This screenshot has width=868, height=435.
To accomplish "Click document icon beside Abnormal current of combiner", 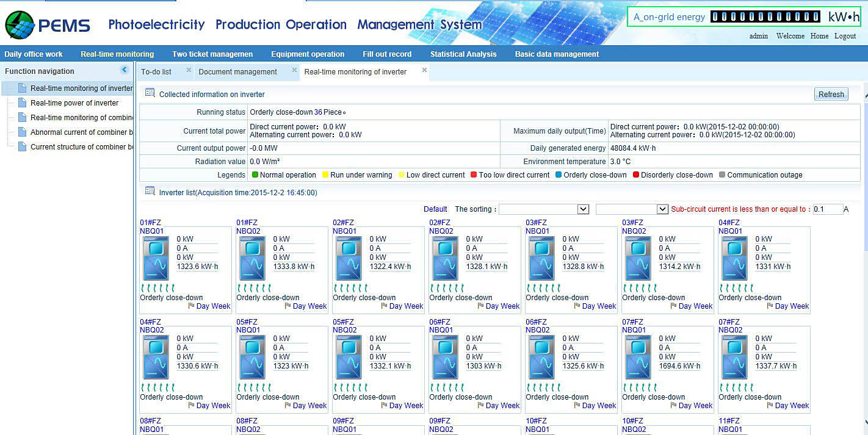I will (x=23, y=132).
